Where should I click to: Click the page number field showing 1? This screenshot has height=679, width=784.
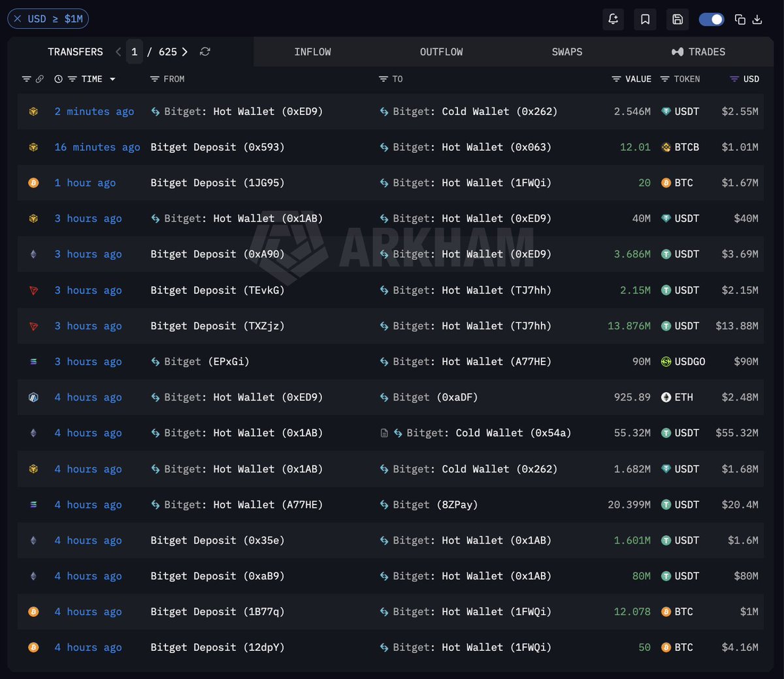135,52
